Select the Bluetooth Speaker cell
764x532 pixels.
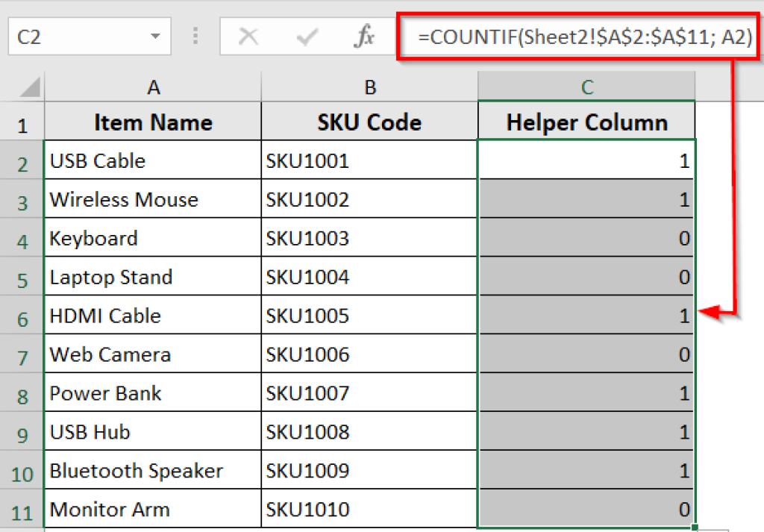coord(152,471)
